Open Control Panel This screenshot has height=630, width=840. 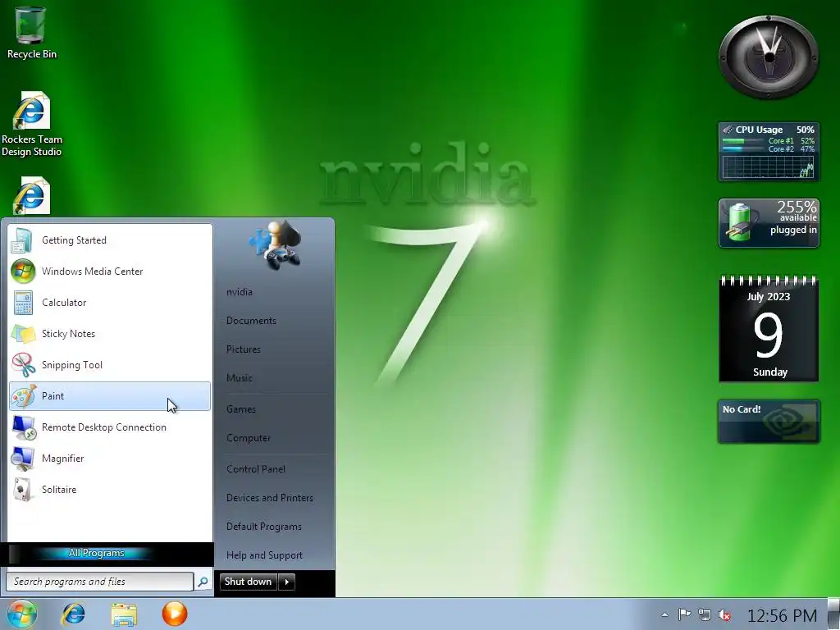(x=256, y=469)
